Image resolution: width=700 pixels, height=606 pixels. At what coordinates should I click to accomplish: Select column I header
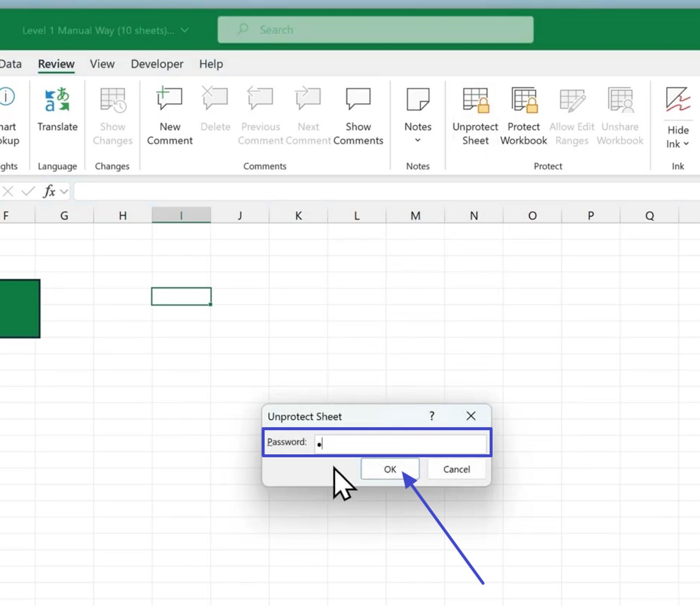[x=181, y=216]
